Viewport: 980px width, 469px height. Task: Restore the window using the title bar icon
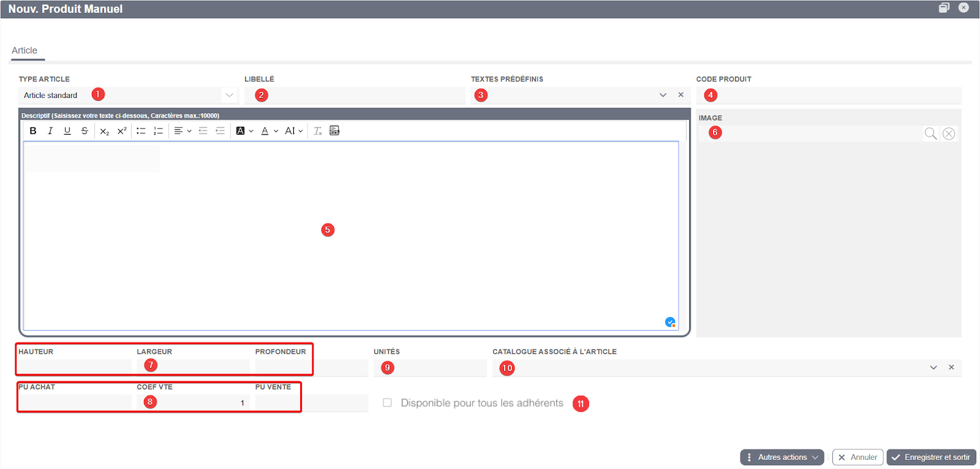(x=944, y=8)
